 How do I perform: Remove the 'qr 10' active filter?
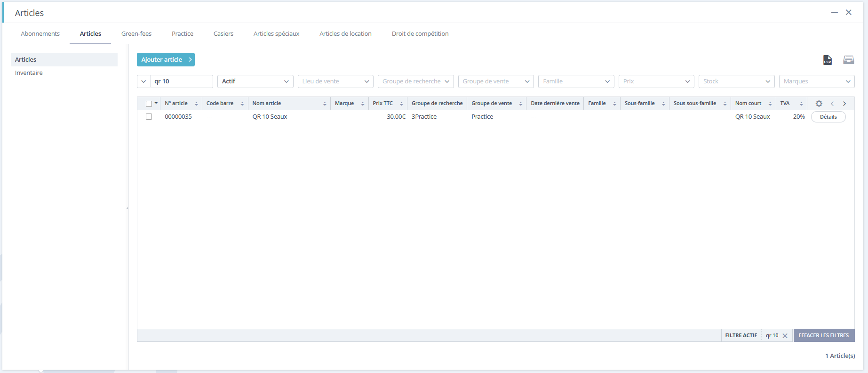click(x=785, y=336)
